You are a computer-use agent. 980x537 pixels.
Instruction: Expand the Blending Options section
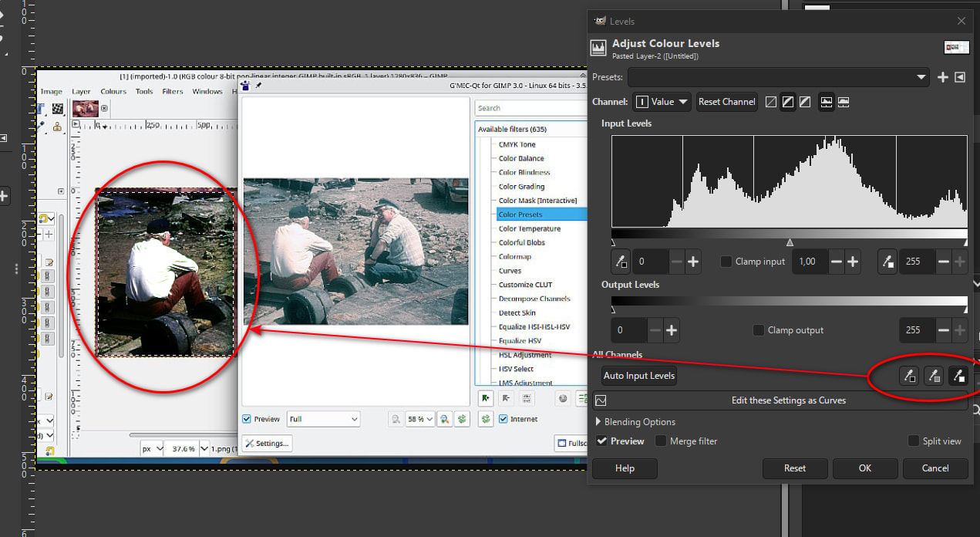(x=598, y=422)
